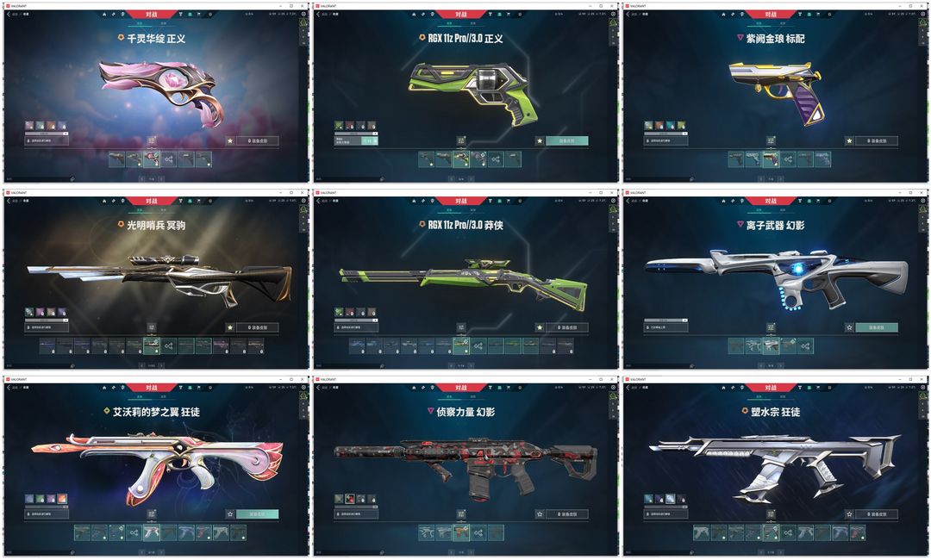Toggle favorite star on 千灵华绽 正义 skin

[230, 141]
